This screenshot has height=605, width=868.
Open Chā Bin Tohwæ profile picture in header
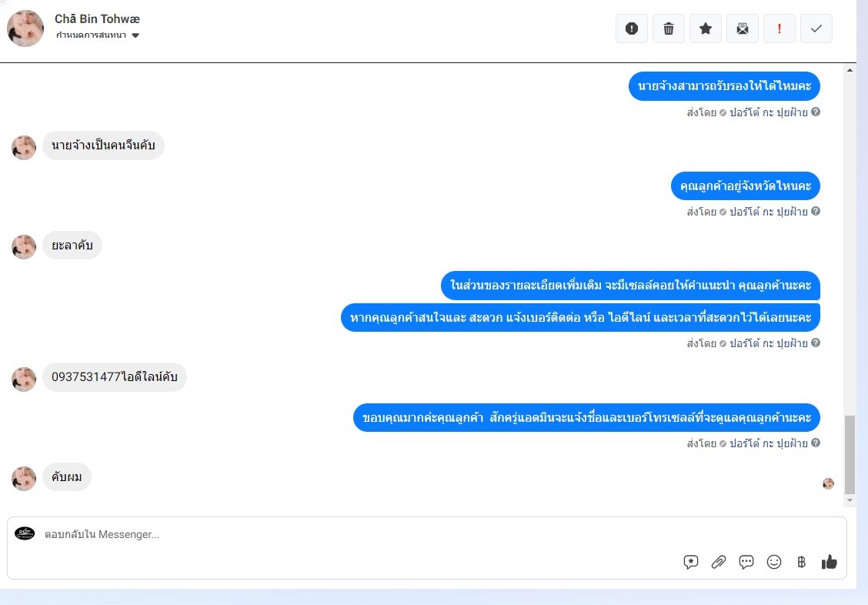pos(25,28)
